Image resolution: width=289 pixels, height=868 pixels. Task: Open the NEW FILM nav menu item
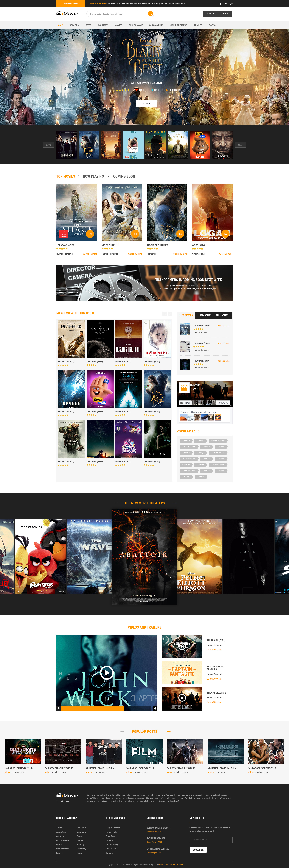[74, 25]
